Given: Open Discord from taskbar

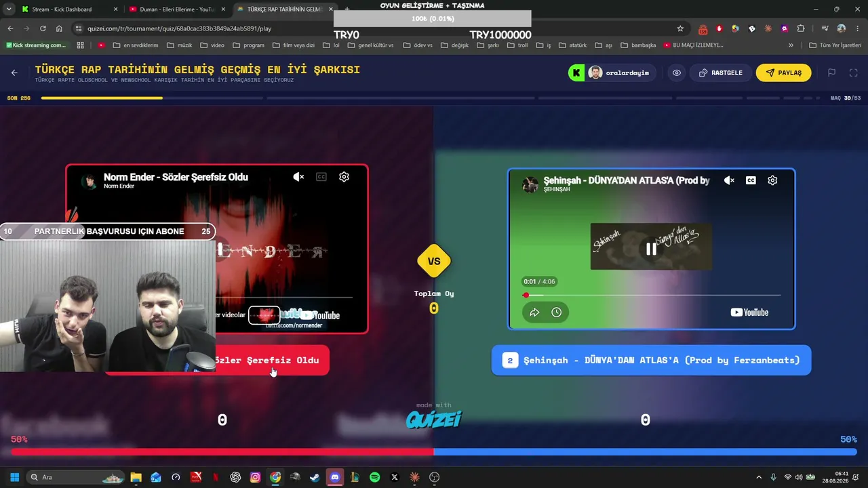Looking at the screenshot, I should [335, 477].
